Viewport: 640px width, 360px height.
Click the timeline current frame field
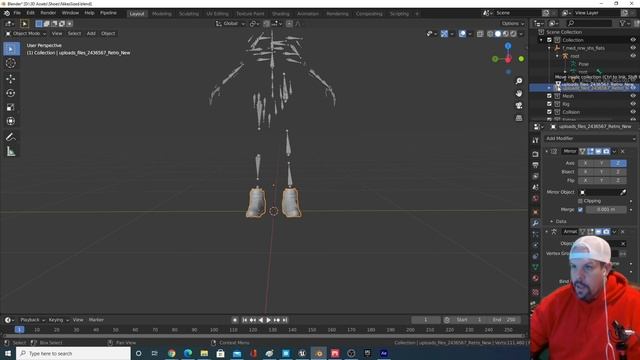(426, 320)
